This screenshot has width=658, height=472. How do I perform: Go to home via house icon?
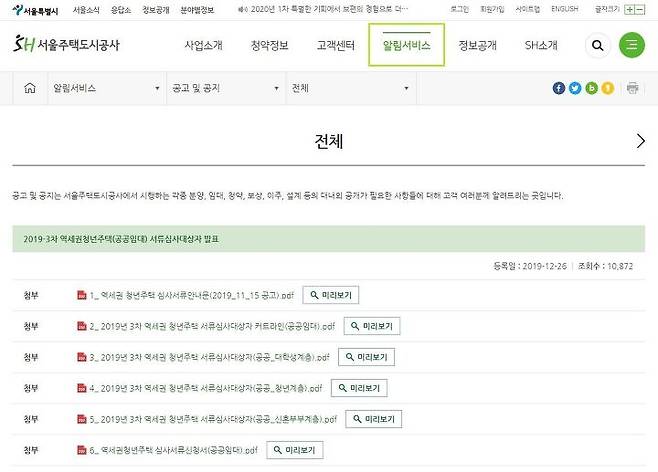pyautogui.click(x=30, y=88)
